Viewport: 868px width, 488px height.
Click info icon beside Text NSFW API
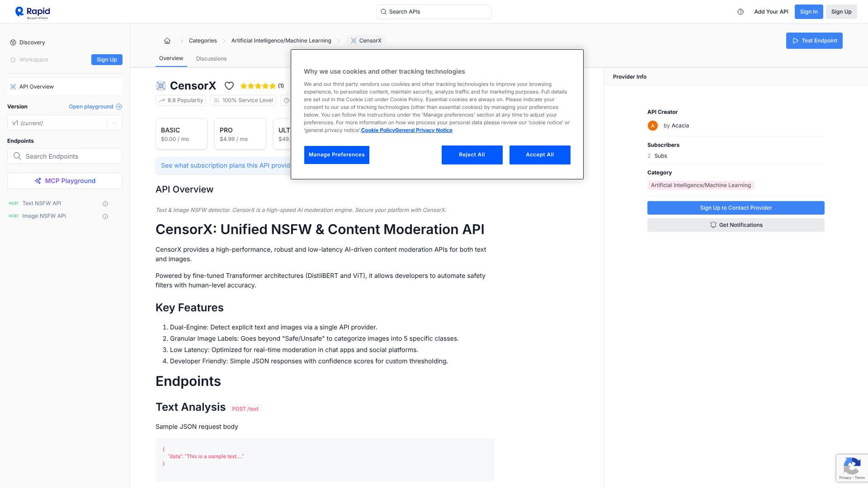(105, 204)
